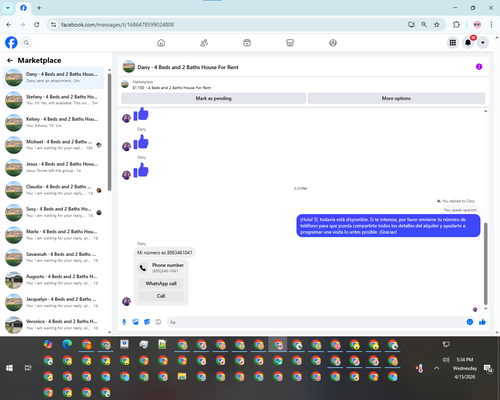The height and width of the screenshot is (400, 500).
Task: Open the Watch video icon
Action: pyautogui.click(x=247, y=43)
